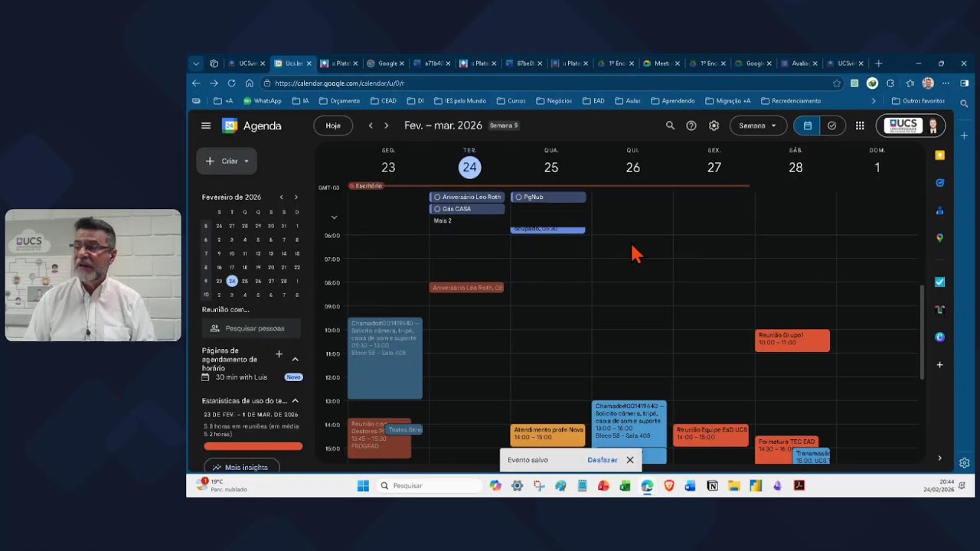
Task: Go to previous week arrow
Action: 371,126
